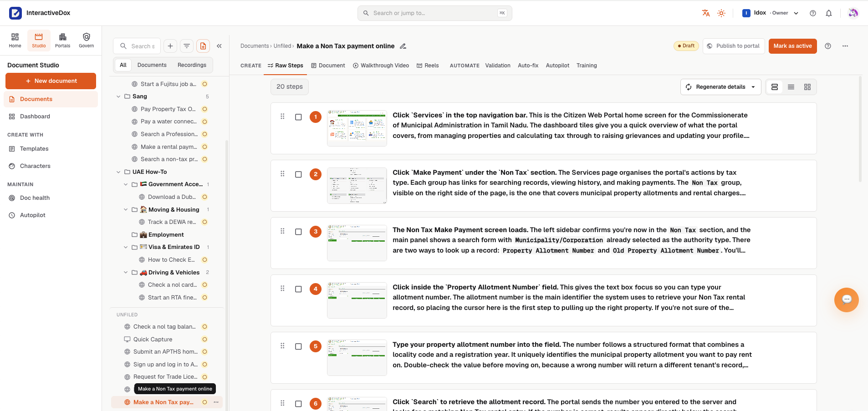Image resolution: width=868 pixels, height=411 pixels.
Task: Grab the drag handle for step 1
Action: [x=282, y=117]
